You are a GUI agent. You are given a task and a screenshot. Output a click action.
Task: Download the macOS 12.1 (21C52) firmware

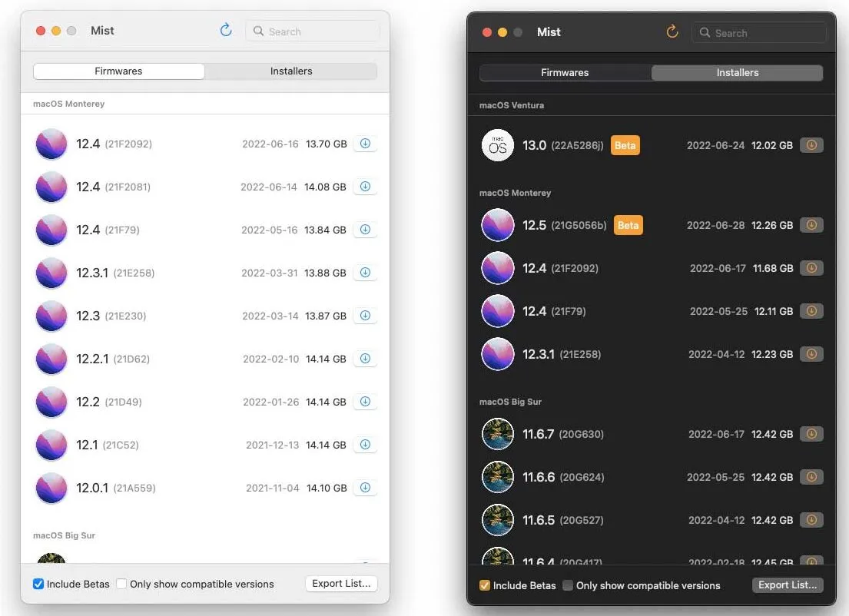tap(365, 445)
